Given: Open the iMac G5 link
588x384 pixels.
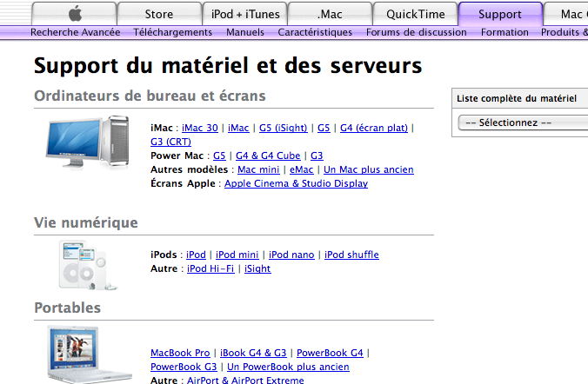Looking at the screenshot, I should tap(324, 128).
